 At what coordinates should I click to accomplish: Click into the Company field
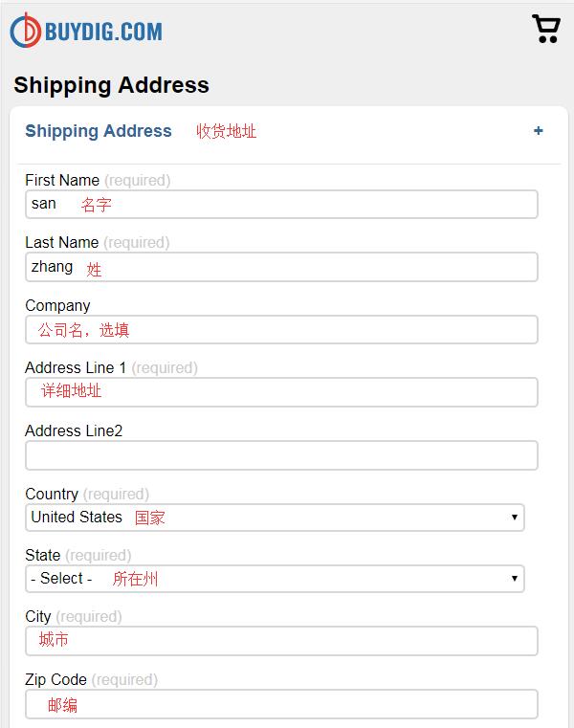(x=281, y=330)
